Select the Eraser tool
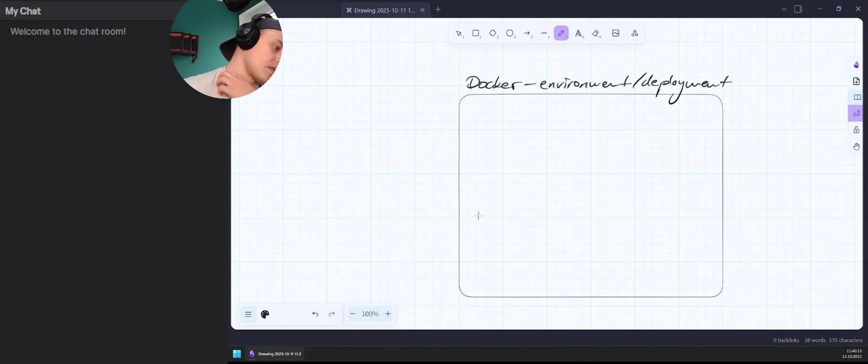Viewport: 868px width, 364px height. 596,33
